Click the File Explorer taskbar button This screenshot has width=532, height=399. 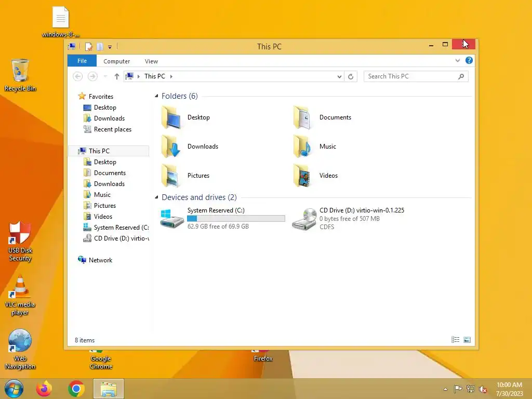coord(109,389)
